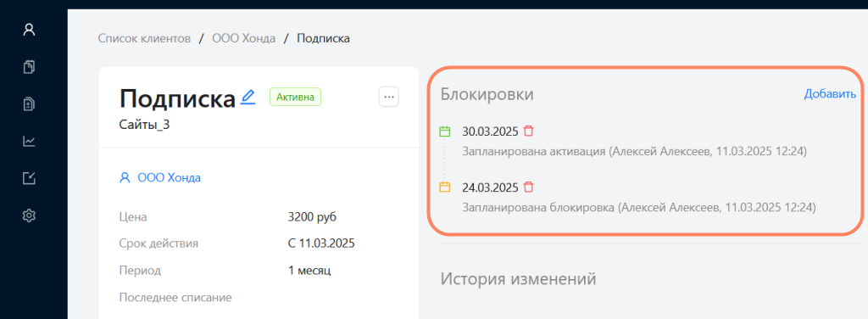This screenshot has height=319, width=868.
Task: Open the invoices icon in sidebar
Action: click(x=29, y=104)
